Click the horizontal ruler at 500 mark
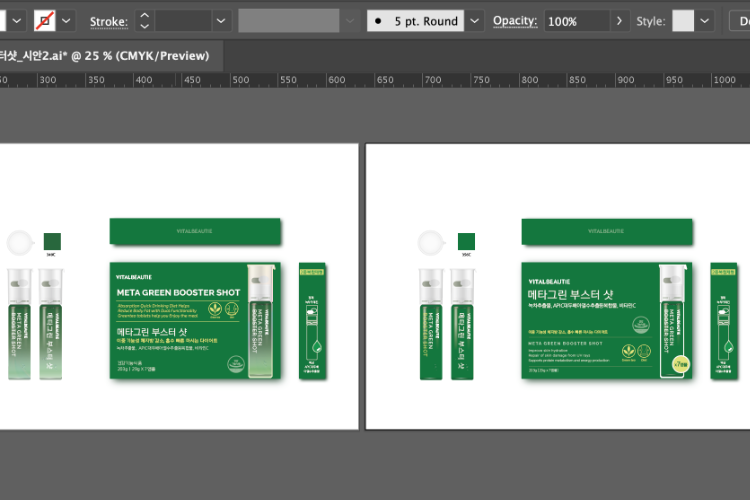The width and height of the screenshot is (750, 500). [240, 80]
